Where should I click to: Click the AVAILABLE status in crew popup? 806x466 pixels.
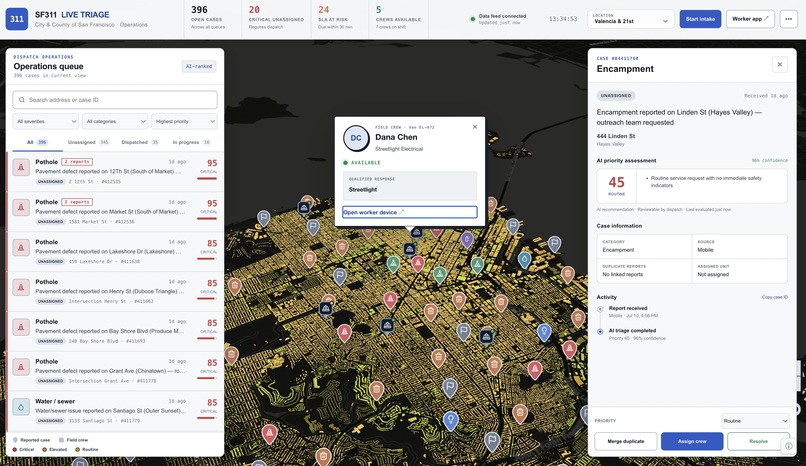(x=361, y=162)
